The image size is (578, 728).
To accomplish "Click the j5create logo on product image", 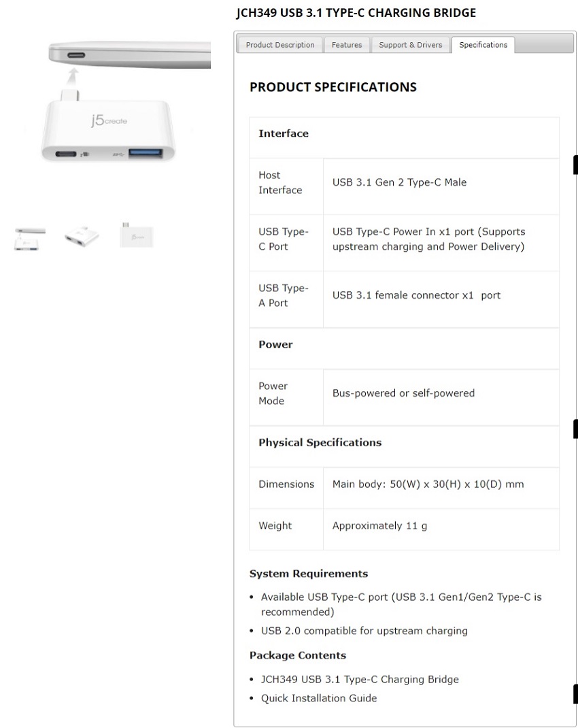I will pos(109,121).
